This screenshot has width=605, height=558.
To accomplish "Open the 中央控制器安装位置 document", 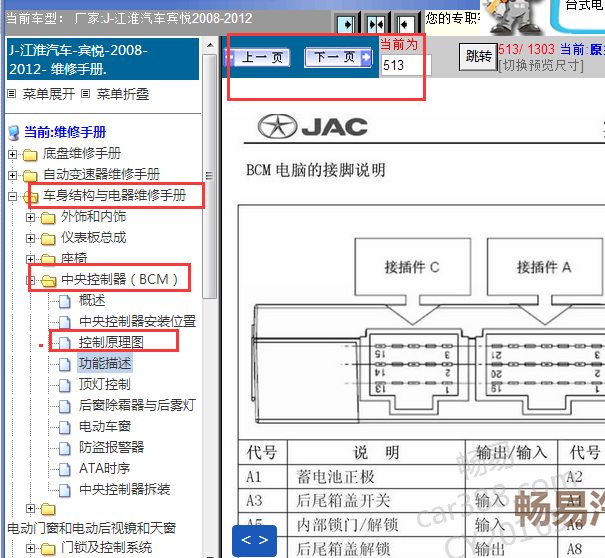I will [x=137, y=321].
